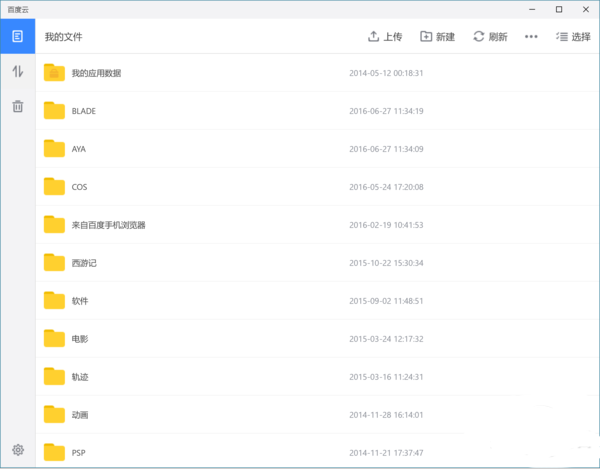This screenshot has height=470, width=600.
Task: Click date 2016-02-19 10:41:53
Action: tap(386, 225)
